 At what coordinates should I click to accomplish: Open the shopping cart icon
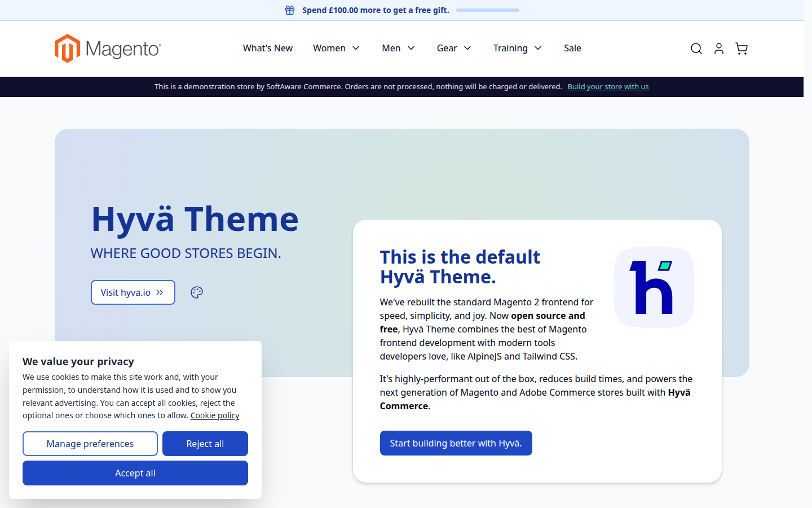coord(742,49)
